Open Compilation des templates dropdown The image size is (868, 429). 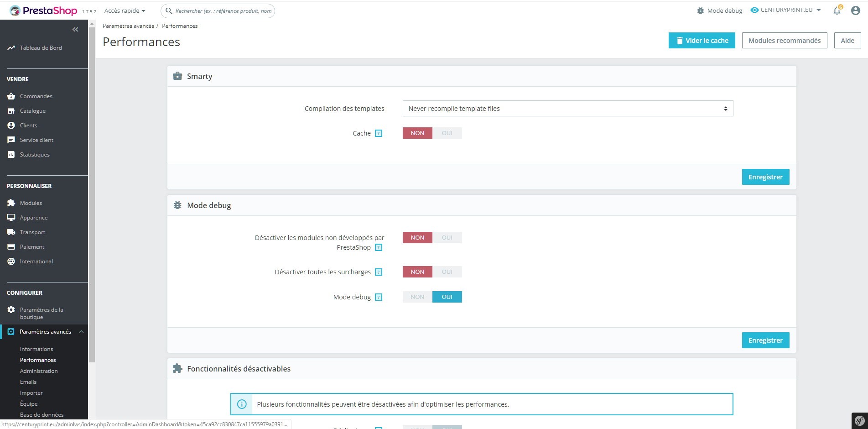pyautogui.click(x=568, y=109)
